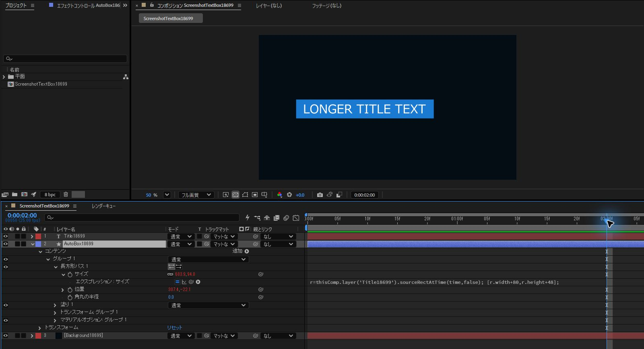
Task: Hide the Background18699 layer
Action: tap(6, 336)
